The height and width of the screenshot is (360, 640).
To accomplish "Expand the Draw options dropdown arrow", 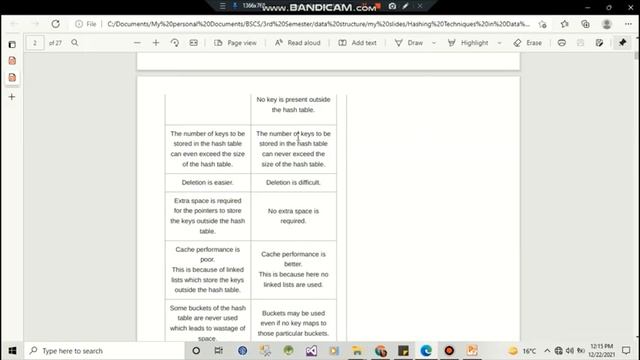I will click(x=434, y=43).
